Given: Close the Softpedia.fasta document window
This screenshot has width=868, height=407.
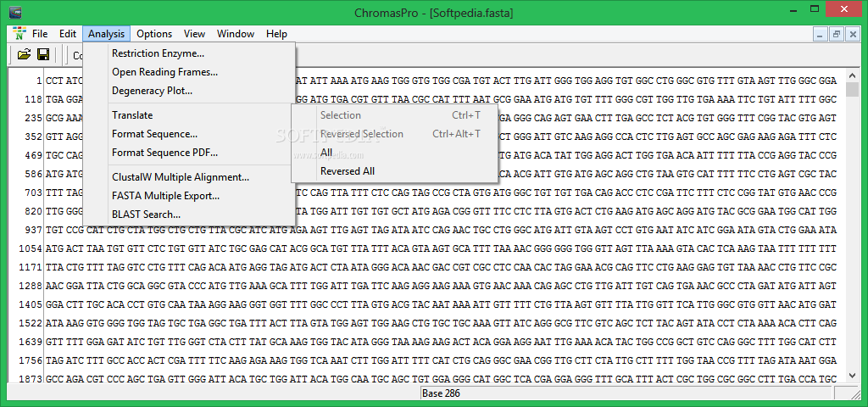Looking at the screenshot, I should pyautogui.click(x=851, y=34).
